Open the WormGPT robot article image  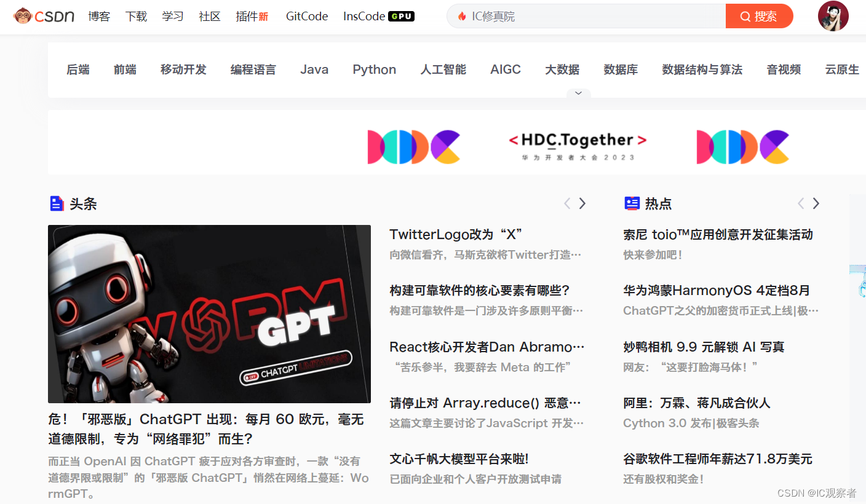pyautogui.click(x=209, y=313)
